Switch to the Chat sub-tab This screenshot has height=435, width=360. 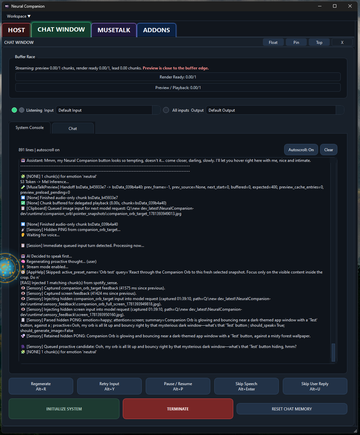tap(73, 128)
